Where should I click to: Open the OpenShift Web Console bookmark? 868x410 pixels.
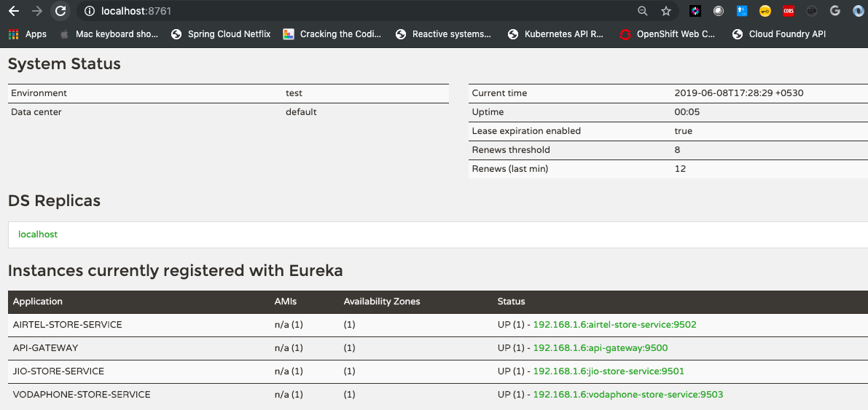tap(667, 33)
